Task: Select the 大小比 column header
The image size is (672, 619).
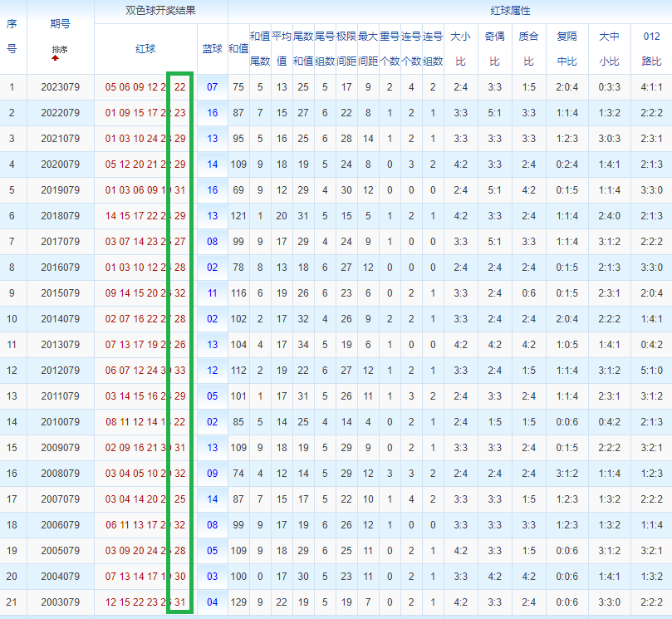Action: [x=461, y=49]
